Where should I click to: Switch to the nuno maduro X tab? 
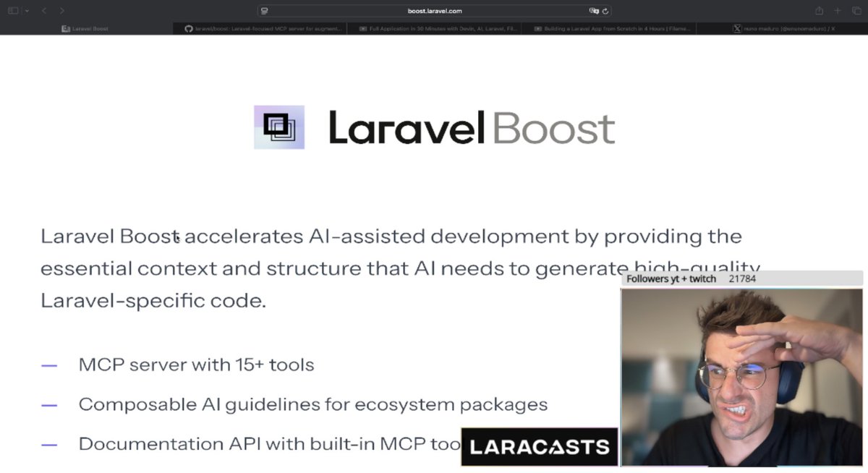pos(783,29)
